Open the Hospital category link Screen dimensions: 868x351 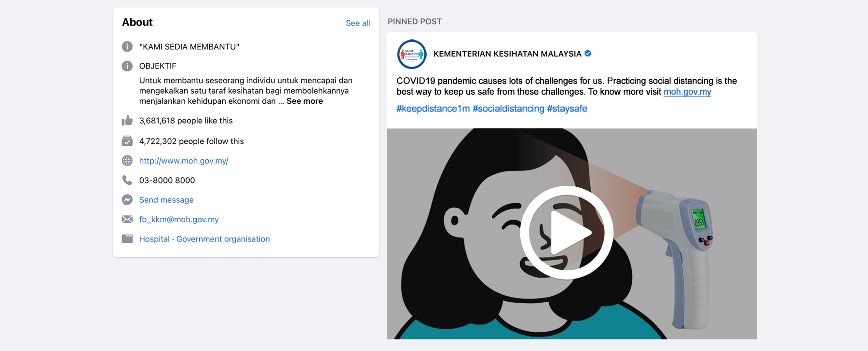(x=154, y=239)
